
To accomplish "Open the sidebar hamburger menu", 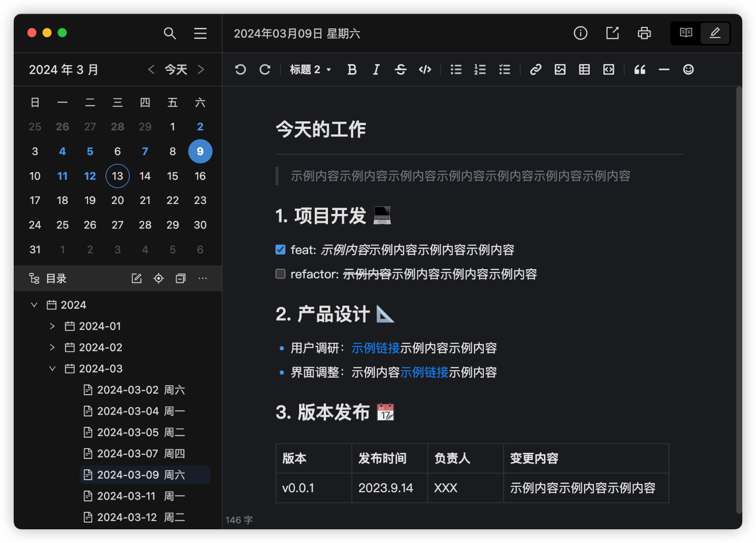I will point(200,34).
